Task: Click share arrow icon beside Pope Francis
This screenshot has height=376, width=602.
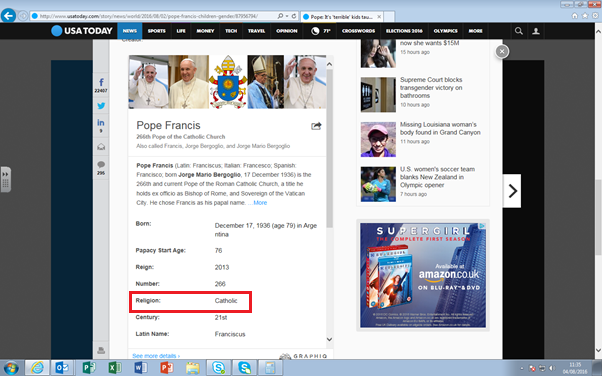Action: [x=316, y=126]
